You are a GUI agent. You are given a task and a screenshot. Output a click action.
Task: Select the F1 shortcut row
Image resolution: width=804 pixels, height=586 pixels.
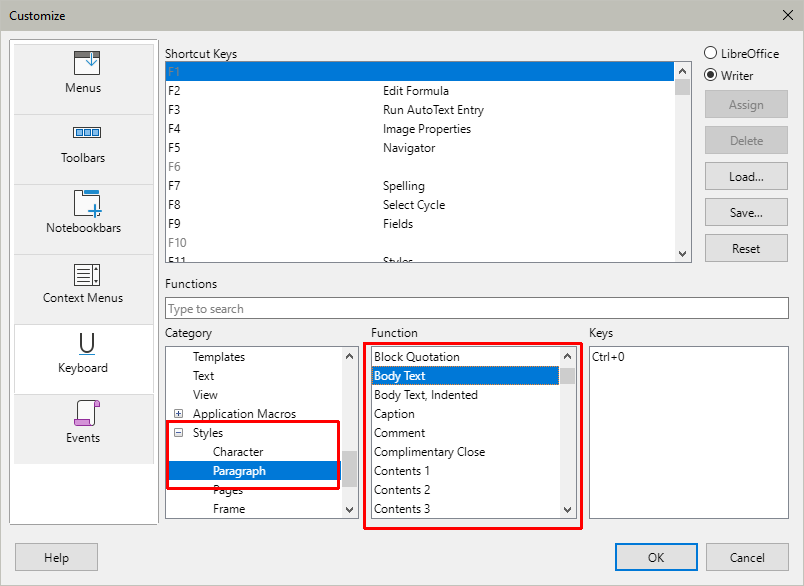pyautogui.click(x=419, y=71)
